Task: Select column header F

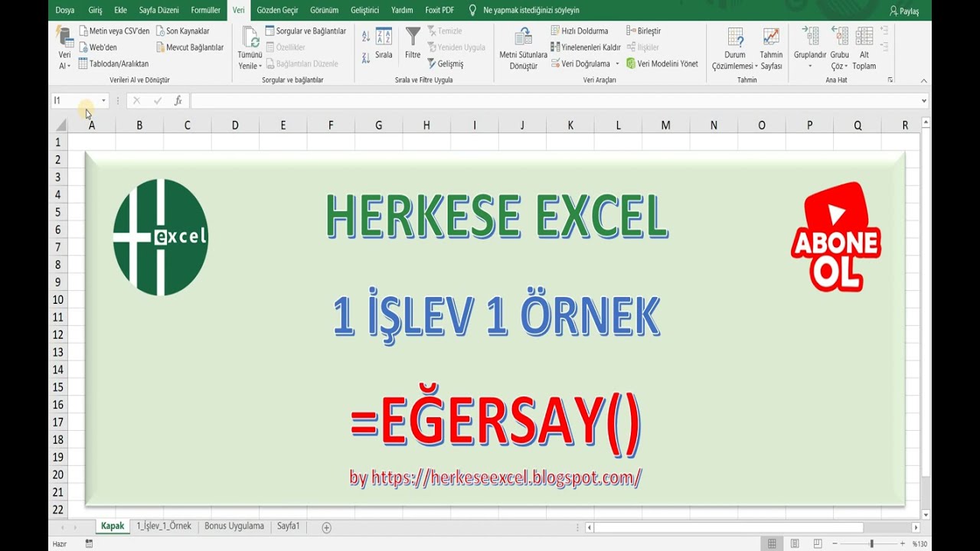Action: pos(331,126)
